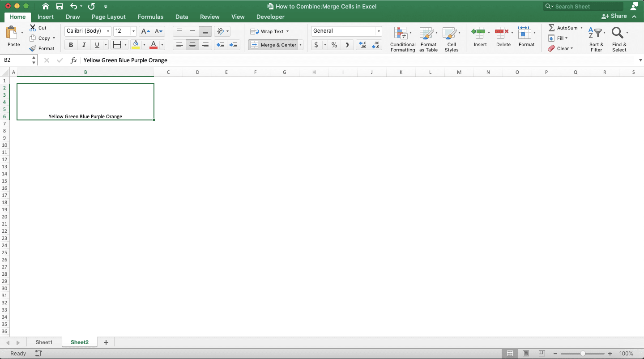644x359 pixels.
Task: Click the Insert cells icon
Action: pos(478,32)
